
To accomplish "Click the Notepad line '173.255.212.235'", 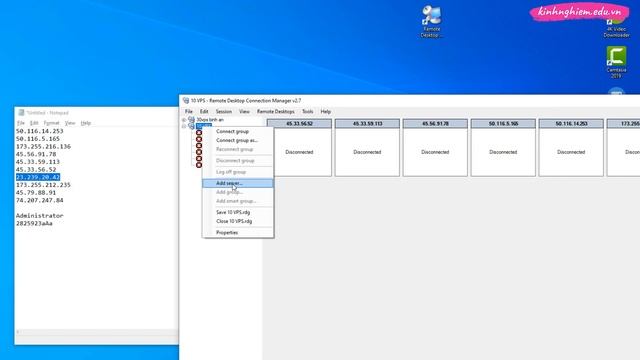I will tap(43, 185).
